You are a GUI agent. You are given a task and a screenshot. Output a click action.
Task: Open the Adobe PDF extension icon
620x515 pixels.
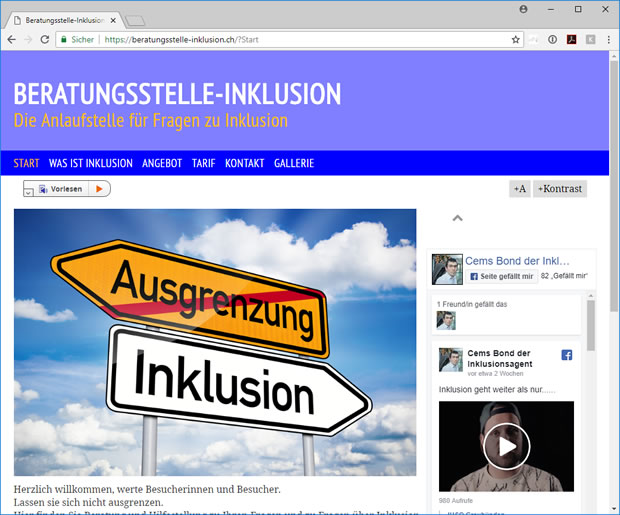coord(571,40)
